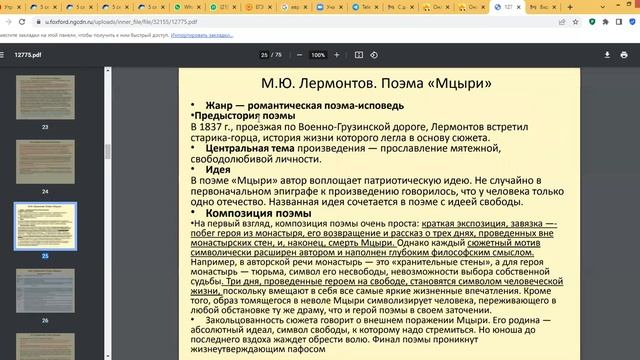Switch to the Gmail tab labeled Вхс
This screenshot has width=640, height=360.
tap(540, 7)
